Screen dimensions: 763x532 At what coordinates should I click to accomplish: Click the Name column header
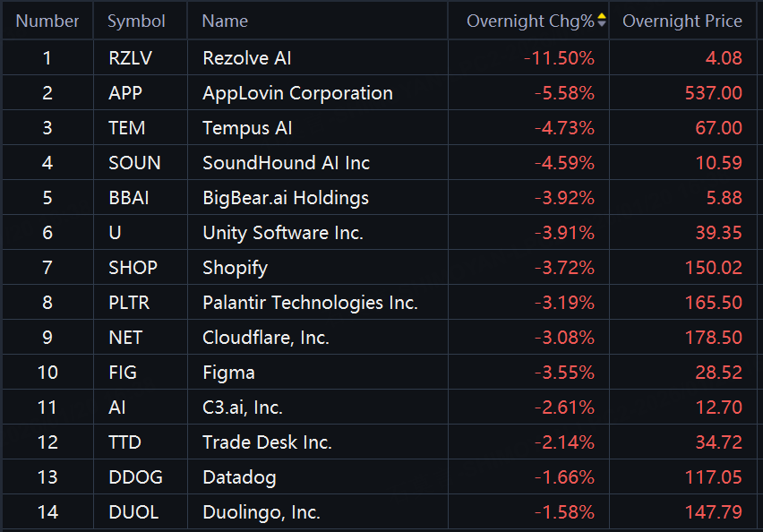(x=225, y=21)
